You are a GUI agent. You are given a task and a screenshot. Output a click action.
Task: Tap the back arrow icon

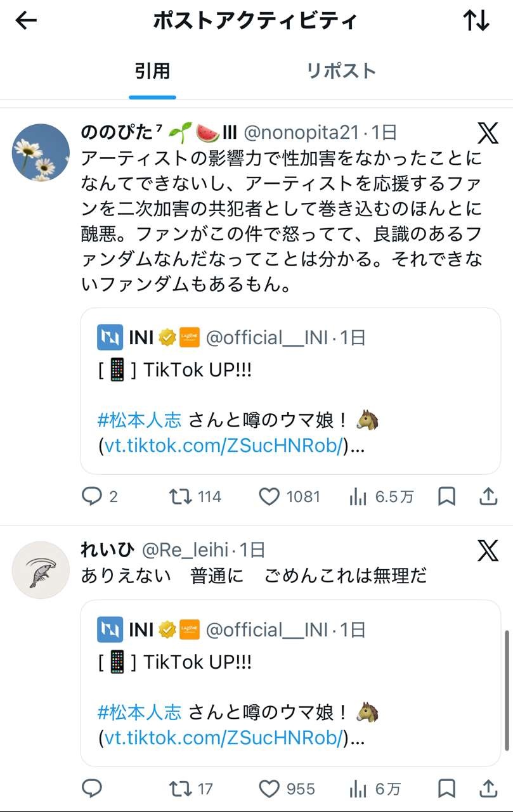[x=26, y=21]
